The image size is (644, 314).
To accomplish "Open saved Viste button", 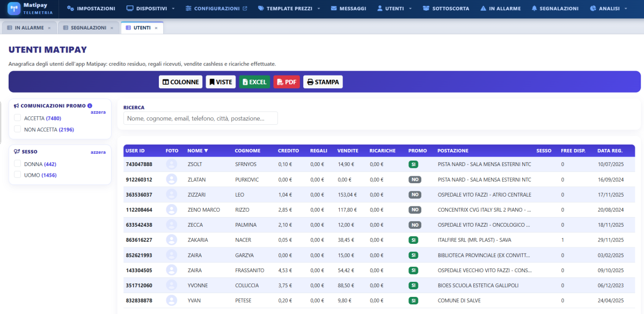I will (221, 82).
